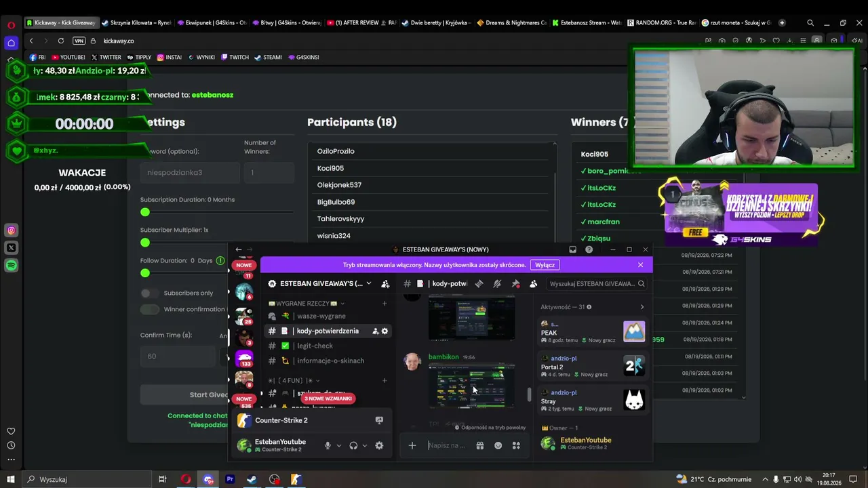Show pinned messages in Discord channel
Image resolution: width=868 pixels, height=488 pixels.
[515, 283]
